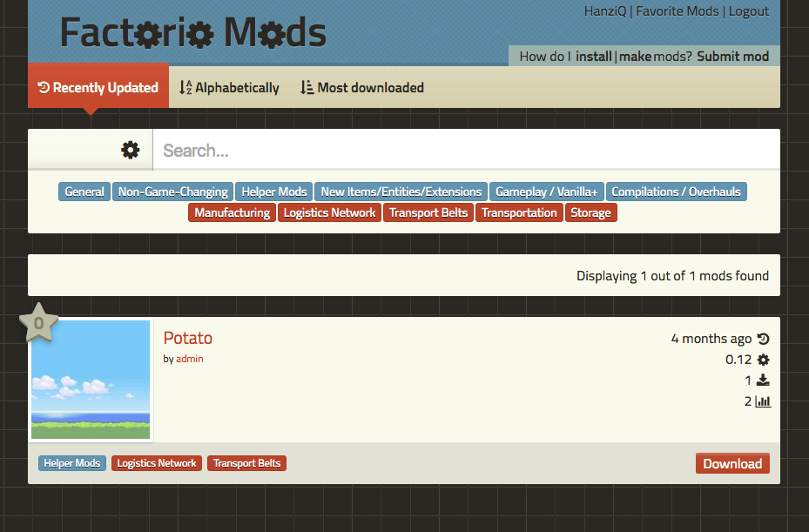Toggle the Manufacturing tag filter
Screen dimensions: 809x532
232,212
